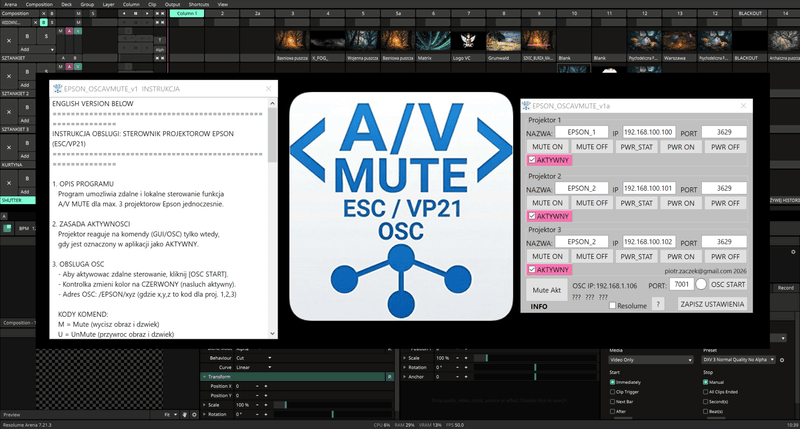800x429 pixels.
Task: Click the composition pause button
Action: tap(135, 13)
